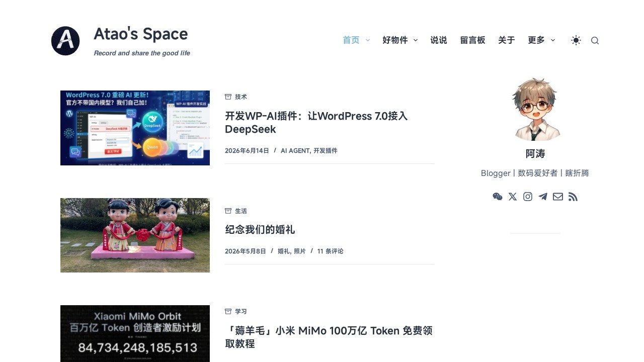Open the 照片 tag link

point(300,251)
